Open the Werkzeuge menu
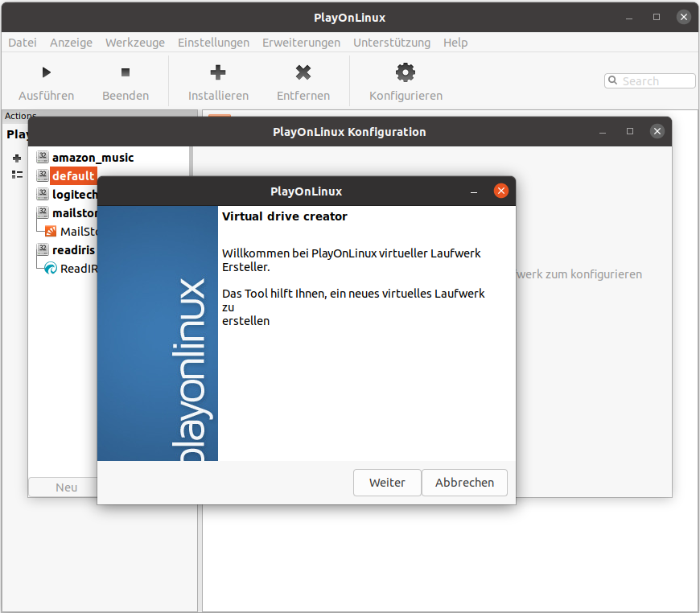This screenshot has height=613, width=700. tap(135, 43)
